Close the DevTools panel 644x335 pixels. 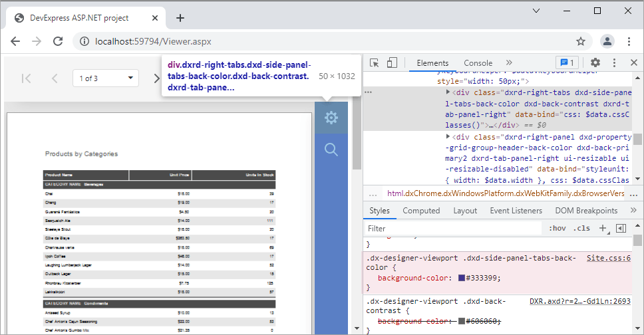pos(634,62)
